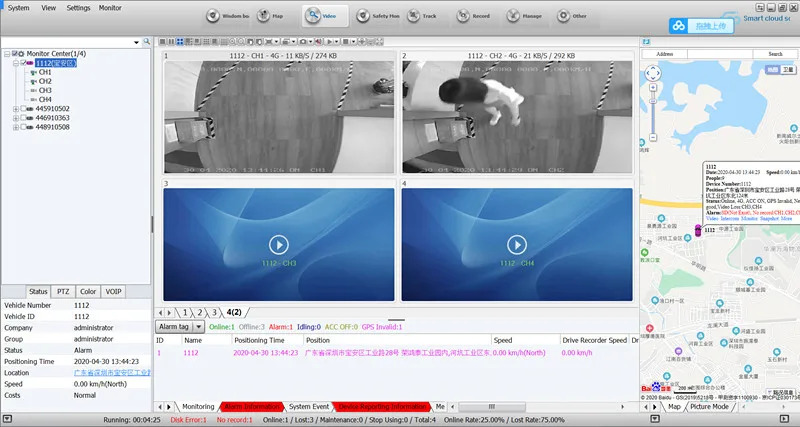The height and width of the screenshot is (427, 800).
Task: Click the map zoom slider handle
Action: (653, 102)
